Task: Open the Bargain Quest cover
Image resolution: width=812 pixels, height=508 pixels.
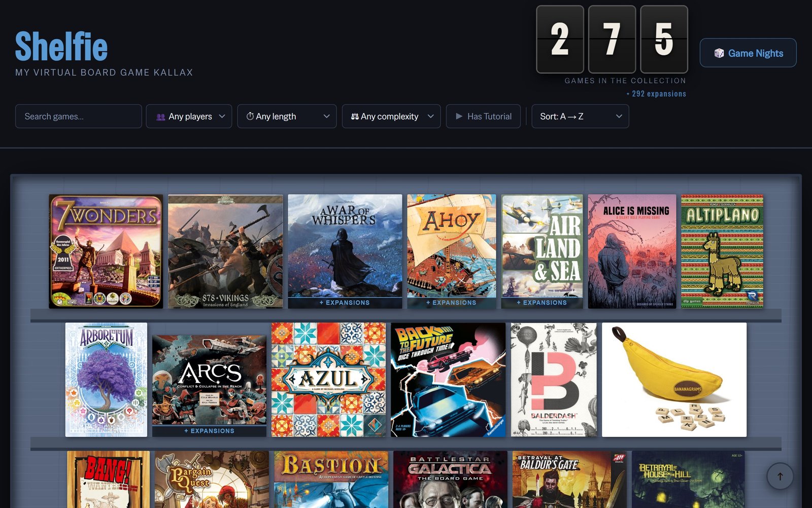Action: [212, 480]
